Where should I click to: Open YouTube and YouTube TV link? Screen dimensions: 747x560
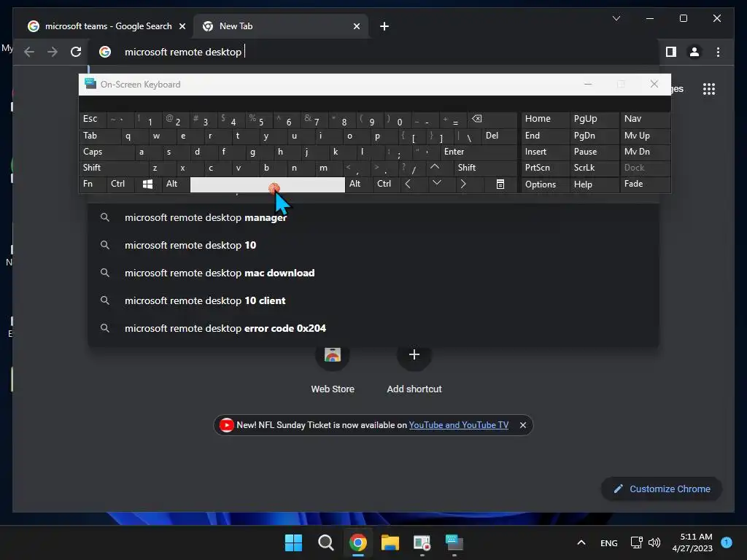[x=458, y=425]
